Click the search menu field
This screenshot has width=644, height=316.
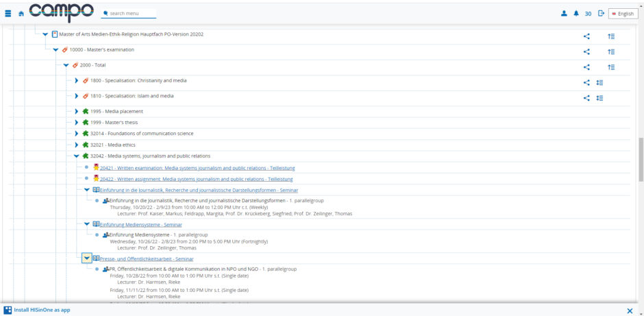[132, 14]
